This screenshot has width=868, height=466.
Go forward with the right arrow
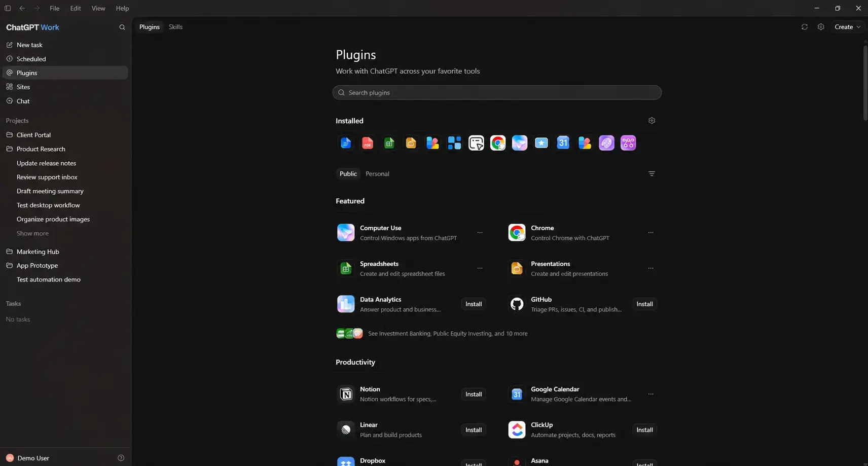[x=37, y=8]
